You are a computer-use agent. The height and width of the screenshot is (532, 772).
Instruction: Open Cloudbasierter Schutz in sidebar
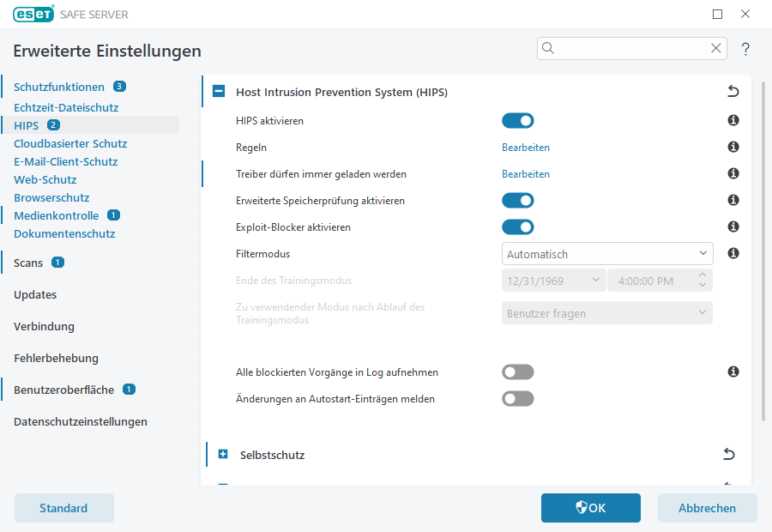pyautogui.click(x=70, y=143)
